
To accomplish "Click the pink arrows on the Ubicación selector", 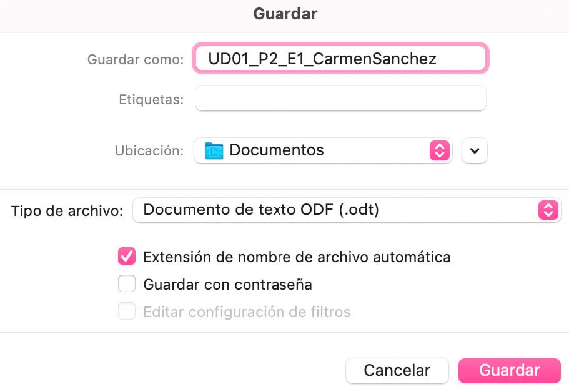I will pos(439,150).
